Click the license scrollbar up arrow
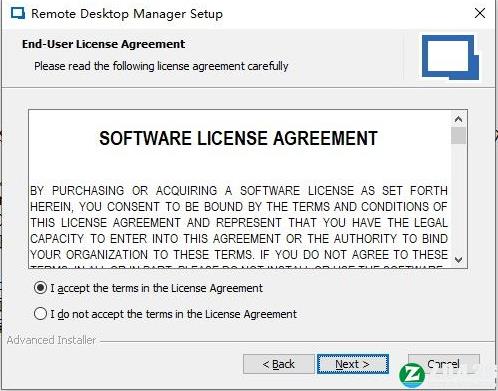 coord(458,119)
